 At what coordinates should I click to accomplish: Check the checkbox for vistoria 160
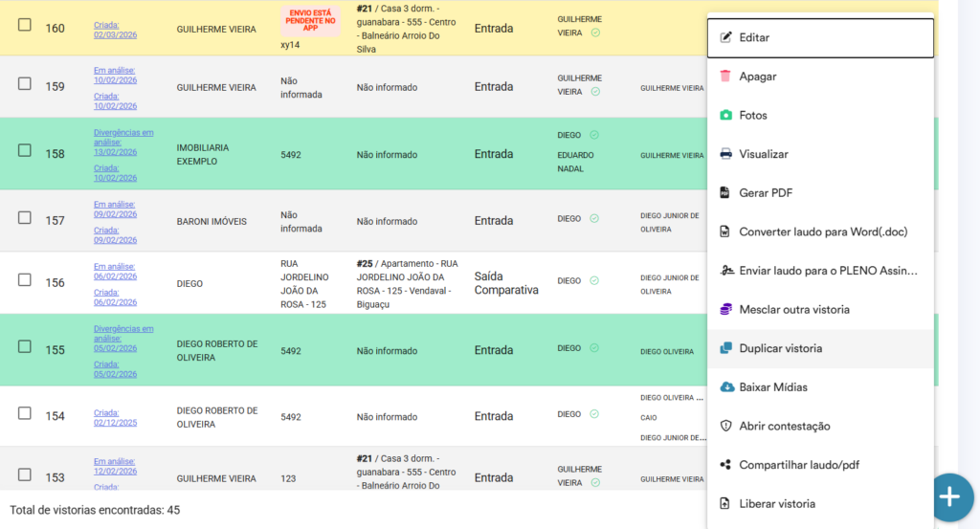tap(25, 25)
